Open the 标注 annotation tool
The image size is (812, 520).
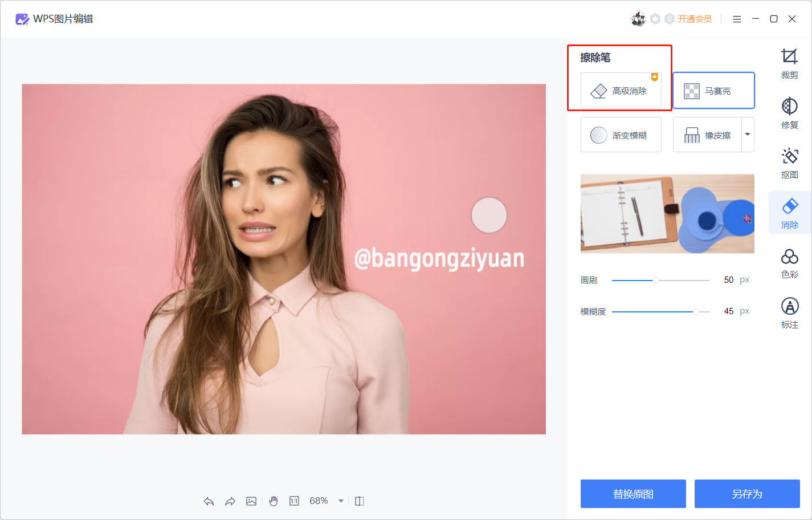(x=789, y=313)
